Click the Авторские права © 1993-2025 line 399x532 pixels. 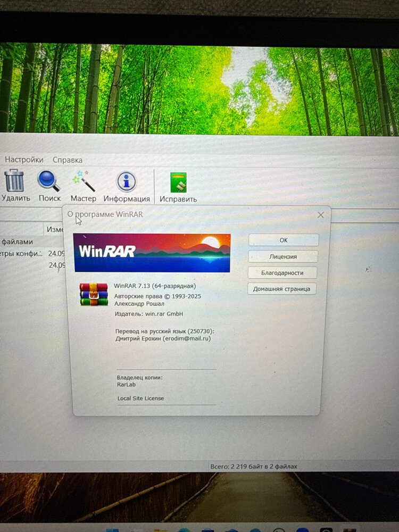157,296
